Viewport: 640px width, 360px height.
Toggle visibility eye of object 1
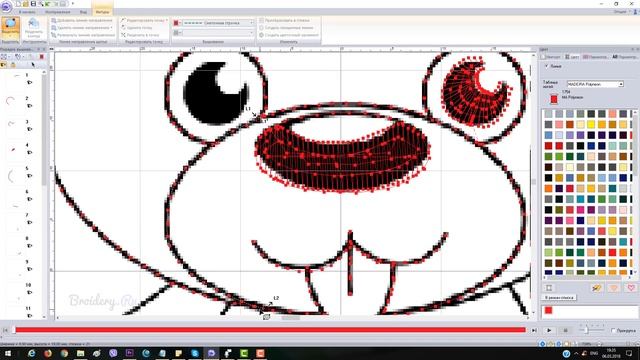(x=29, y=83)
